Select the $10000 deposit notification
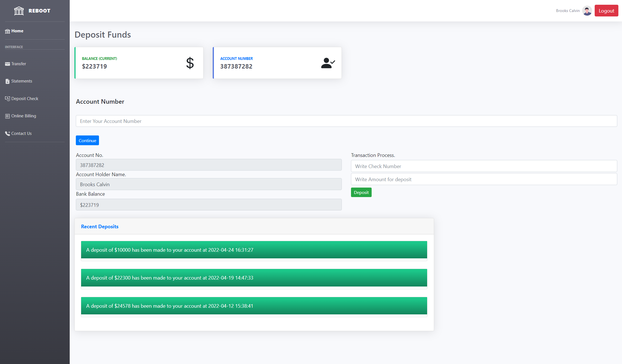This screenshot has width=622, height=364. (254, 250)
